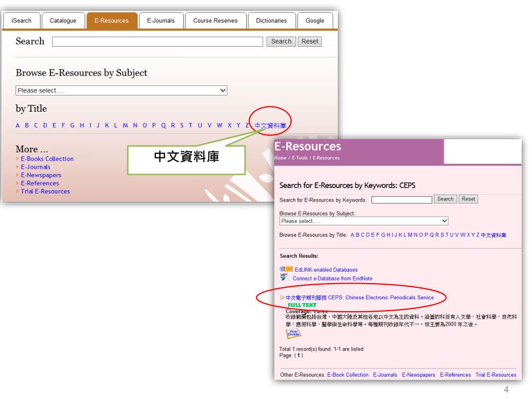Image resolution: width=532 pixels, height=399 pixels.
Task: Browse titles starting with letter M
Action: 125,126
